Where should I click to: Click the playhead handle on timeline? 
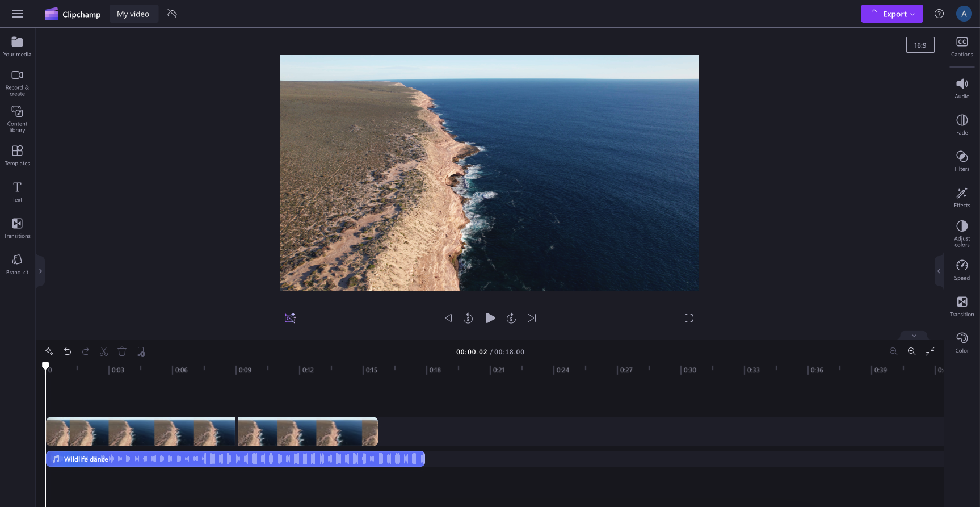click(45, 366)
